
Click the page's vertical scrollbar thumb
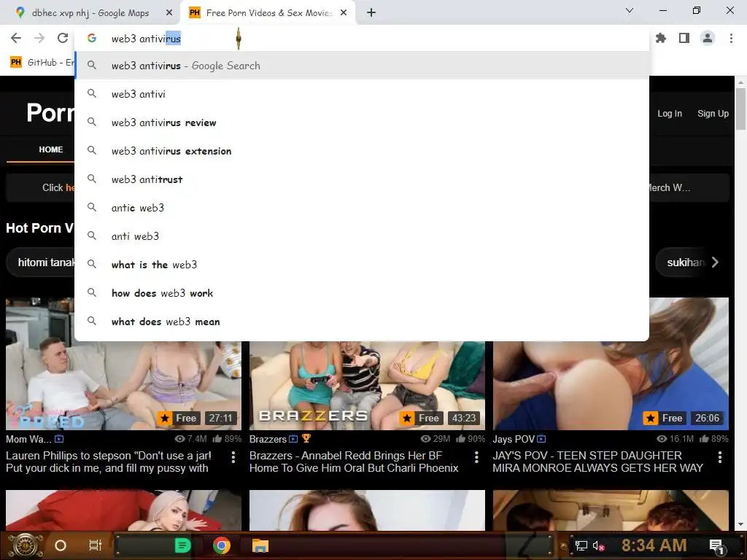click(740, 109)
